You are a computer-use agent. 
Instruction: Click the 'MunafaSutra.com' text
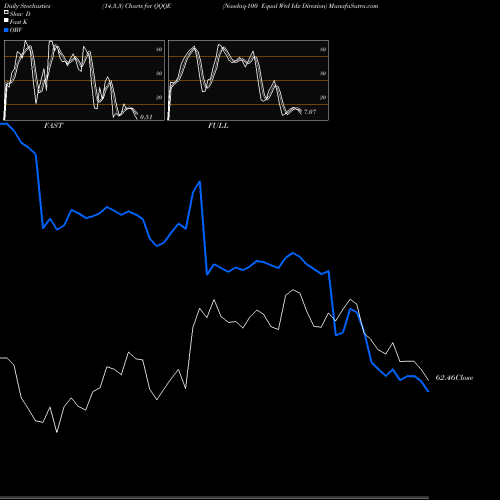click(353, 6)
